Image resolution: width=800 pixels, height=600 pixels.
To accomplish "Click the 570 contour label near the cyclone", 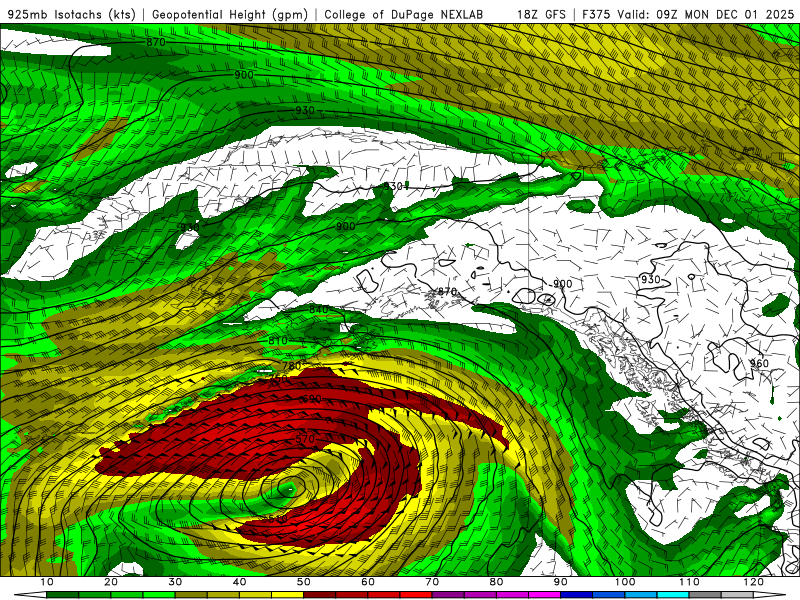I will (305, 439).
